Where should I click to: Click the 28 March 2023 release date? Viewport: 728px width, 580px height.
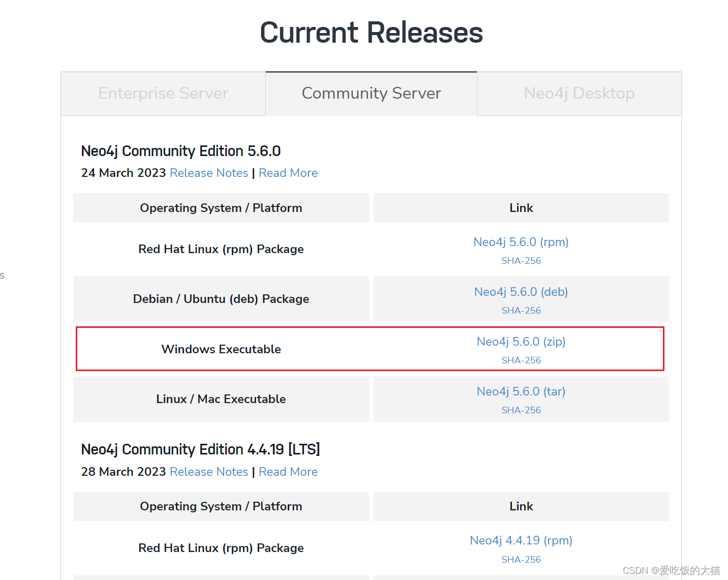point(124,472)
